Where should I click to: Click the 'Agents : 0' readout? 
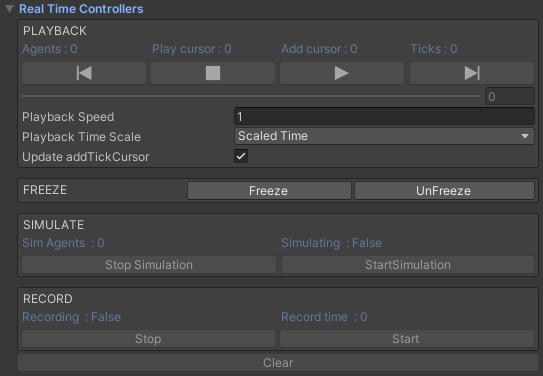click(x=50, y=49)
